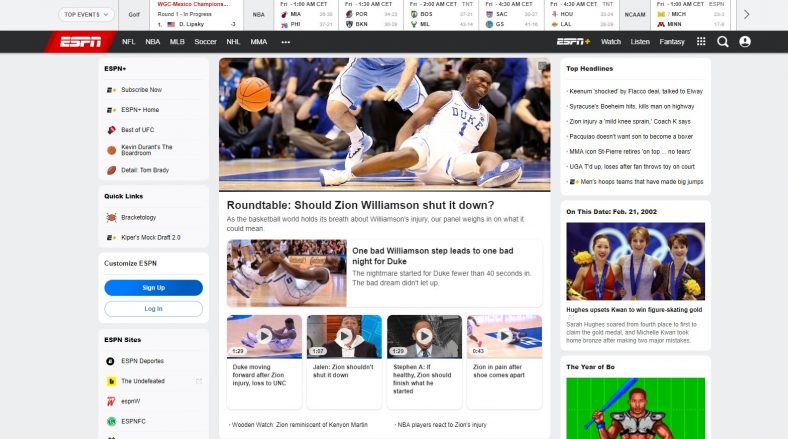Screen dimensions: 788x439
Task: Open the Soccer menu
Action: pos(206,42)
